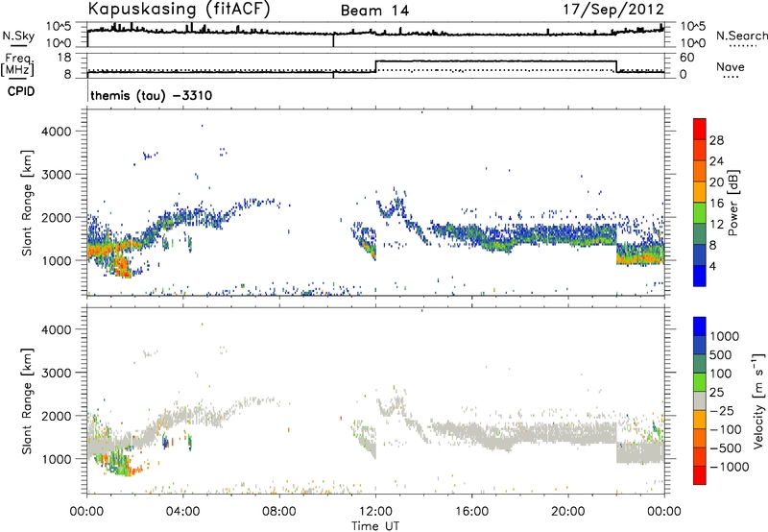
Task: Click the title text 'Kapuskasing (fitACF)'
Action: 179,9
